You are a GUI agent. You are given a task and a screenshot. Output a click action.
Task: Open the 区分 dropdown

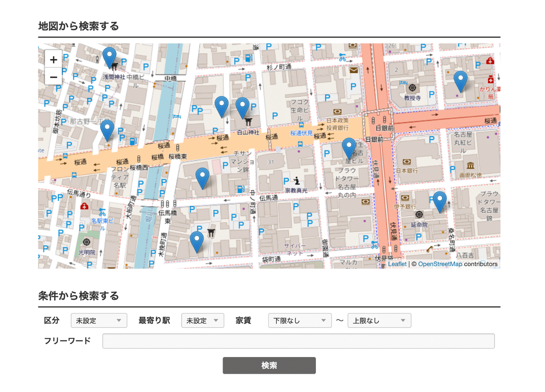99,320
